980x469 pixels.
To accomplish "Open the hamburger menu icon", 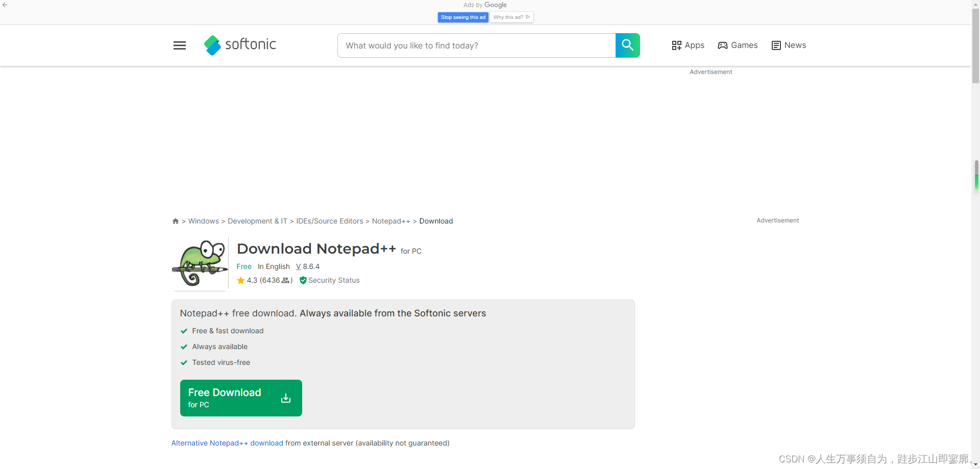I will [x=180, y=45].
